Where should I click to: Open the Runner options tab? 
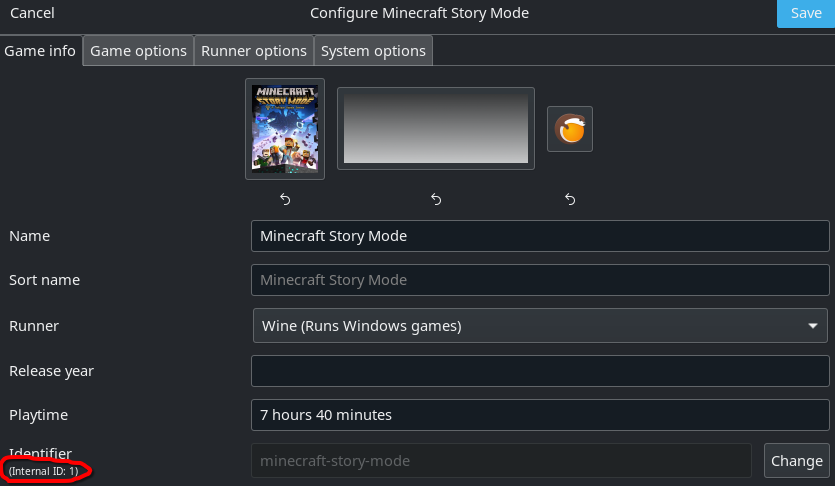point(254,51)
